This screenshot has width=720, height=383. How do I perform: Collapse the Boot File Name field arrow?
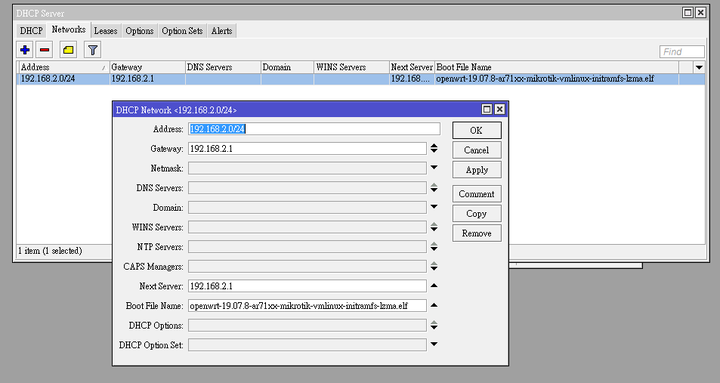[x=434, y=305]
